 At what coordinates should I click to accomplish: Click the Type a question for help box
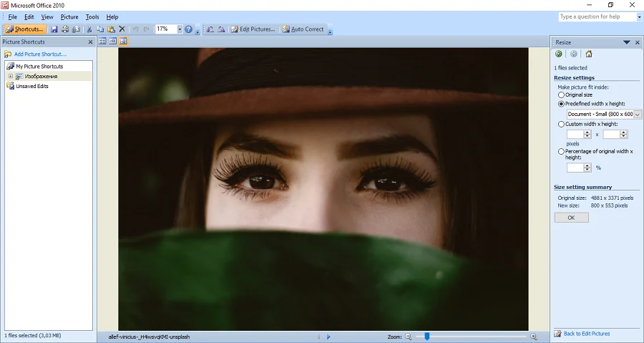(596, 16)
